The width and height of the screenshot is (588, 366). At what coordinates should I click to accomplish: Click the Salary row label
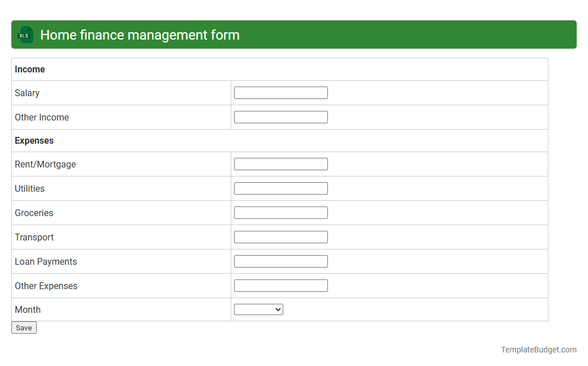[x=27, y=93]
